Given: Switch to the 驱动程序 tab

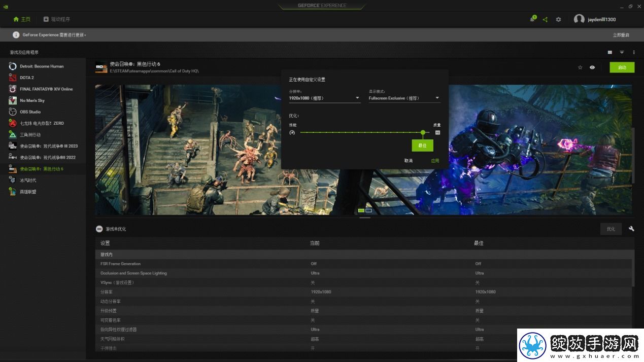Looking at the screenshot, I should click(x=57, y=19).
